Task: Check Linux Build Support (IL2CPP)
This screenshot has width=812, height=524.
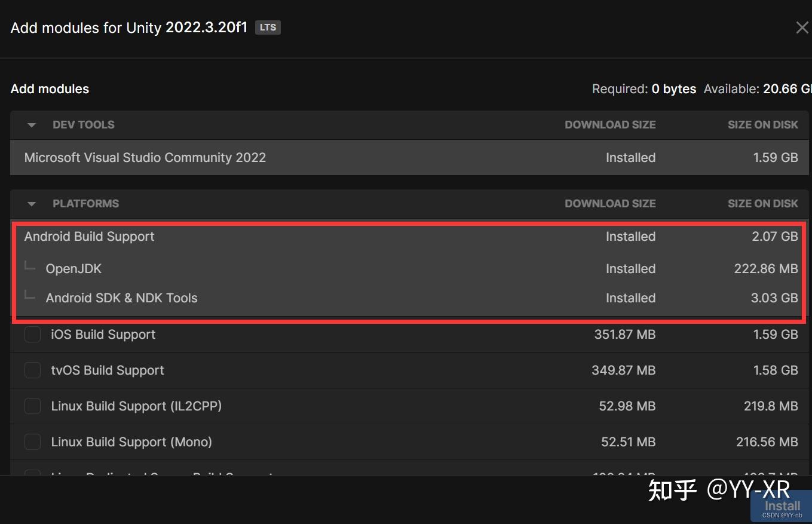Action: (x=32, y=406)
